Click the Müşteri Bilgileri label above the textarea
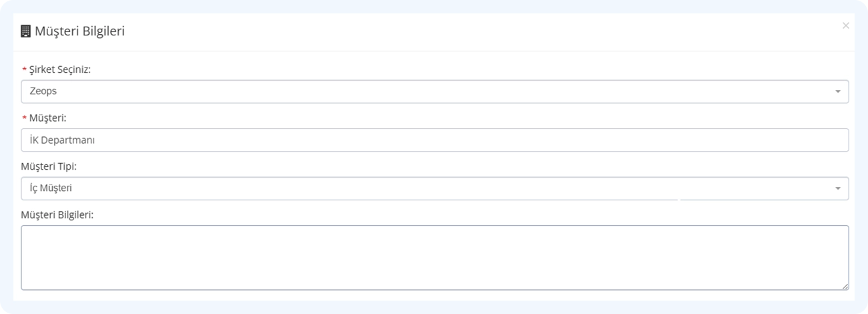The width and height of the screenshot is (868, 314). pos(57,215)
